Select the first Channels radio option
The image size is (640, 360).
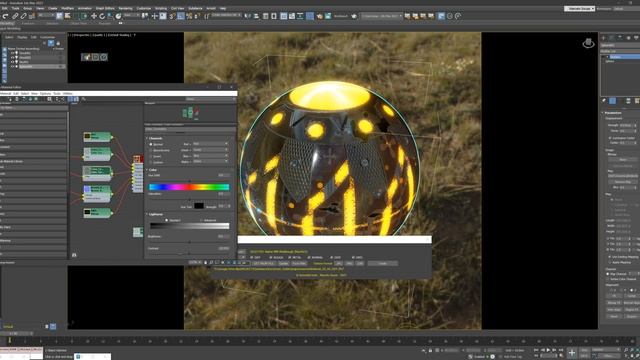(x=151, y=144)
